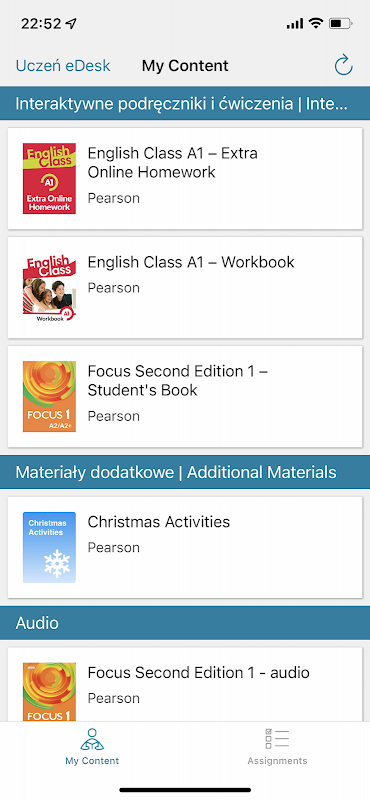Tap the Wi-Fi status icon

point(316,23)
